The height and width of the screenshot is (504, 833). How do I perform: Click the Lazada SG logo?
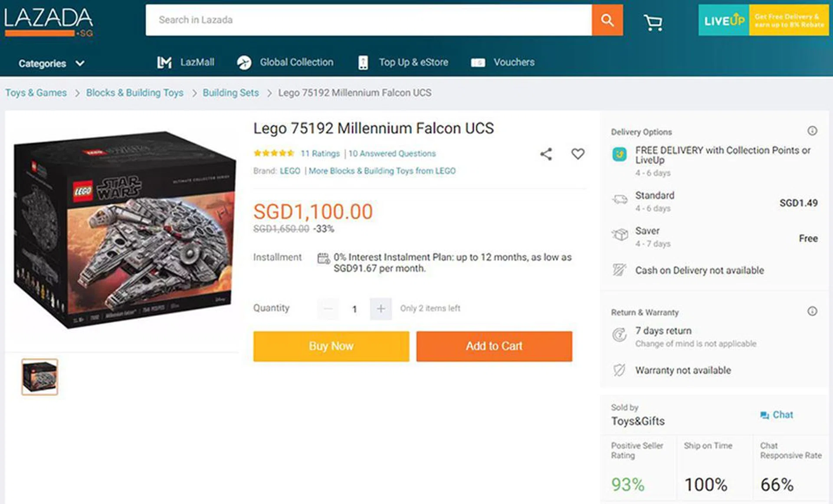(49, 22)
